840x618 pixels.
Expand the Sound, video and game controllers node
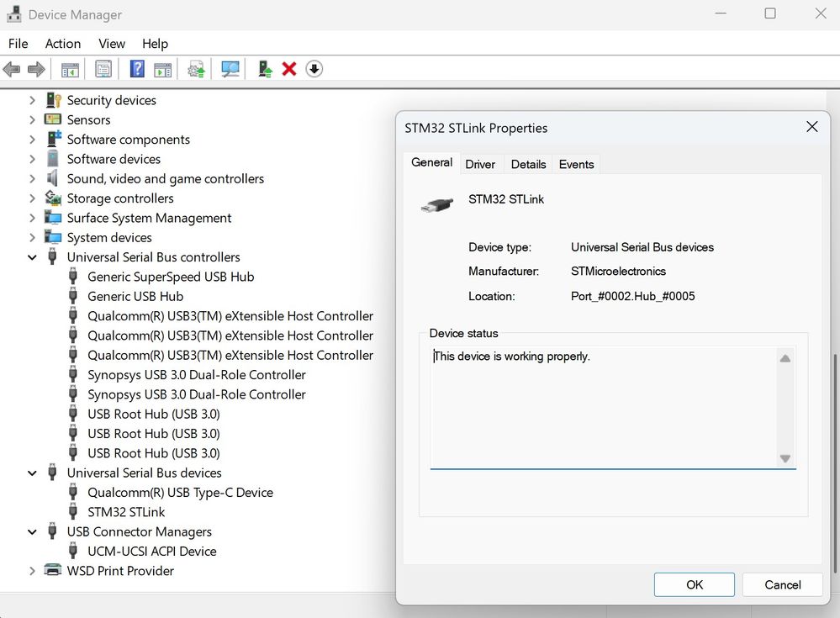[x=32, y=178]
